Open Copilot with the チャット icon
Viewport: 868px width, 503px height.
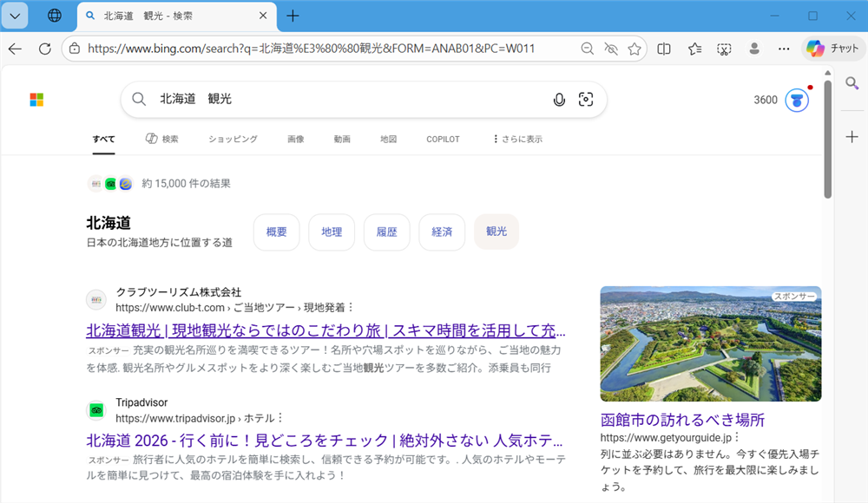click(x=832, y=49)
